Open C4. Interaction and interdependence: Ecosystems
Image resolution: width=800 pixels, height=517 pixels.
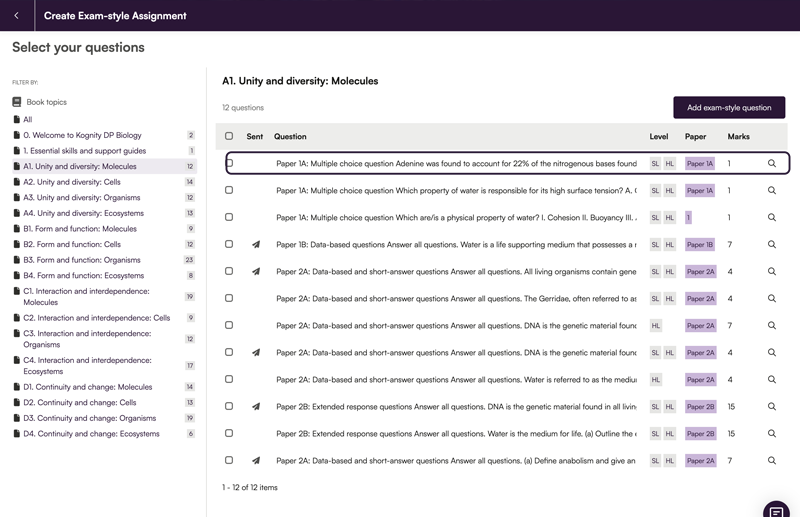(87, 365)
